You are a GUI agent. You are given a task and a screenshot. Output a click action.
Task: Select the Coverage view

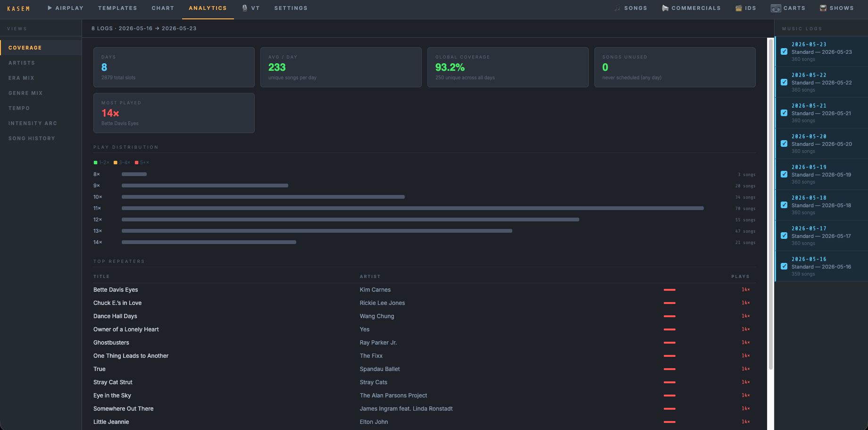click(41, 48)
